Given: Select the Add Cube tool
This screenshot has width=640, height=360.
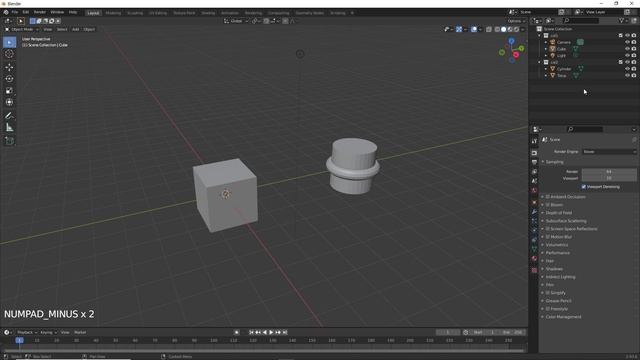Looking at the screenshot, I should tap(9, 141).
